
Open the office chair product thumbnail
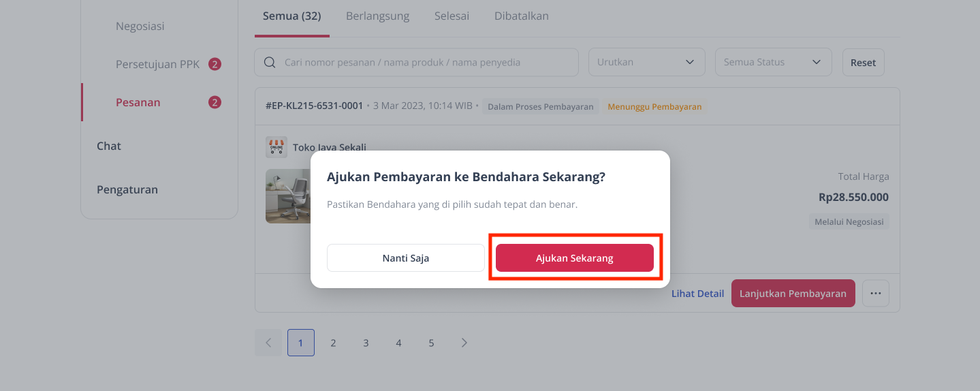288,196
